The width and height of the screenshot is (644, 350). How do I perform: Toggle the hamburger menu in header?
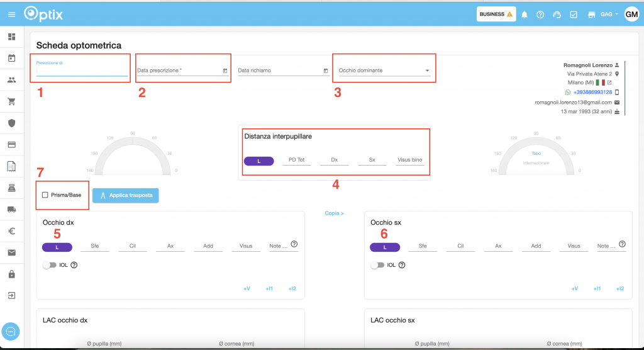pyautogui.click(x=11, y=14)
